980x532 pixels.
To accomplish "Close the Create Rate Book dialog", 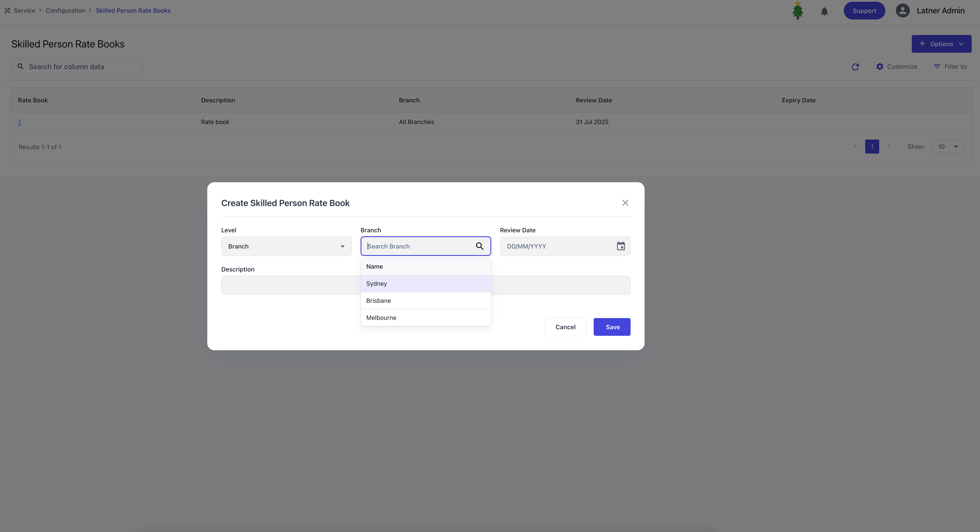I will pos(625,203).
